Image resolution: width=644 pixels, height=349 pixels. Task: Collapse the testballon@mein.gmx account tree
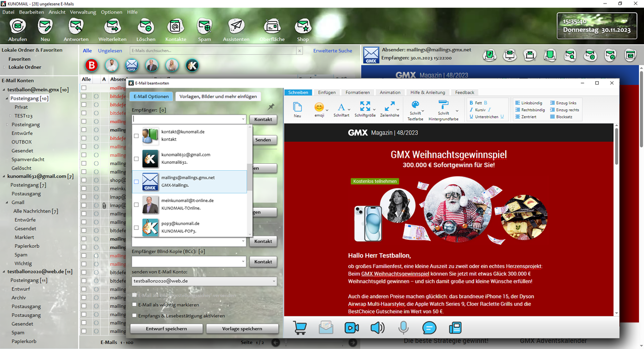[4, 90]
